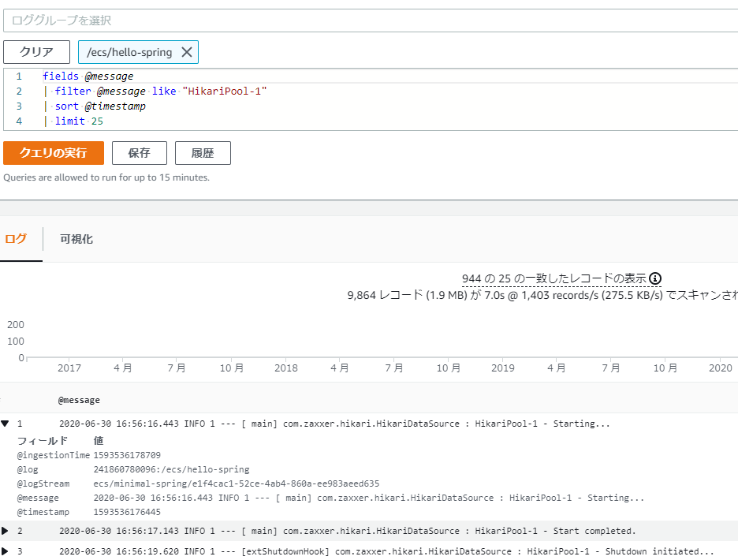
Task: Switch to the 可視化 tab
Action: (76, 239)
